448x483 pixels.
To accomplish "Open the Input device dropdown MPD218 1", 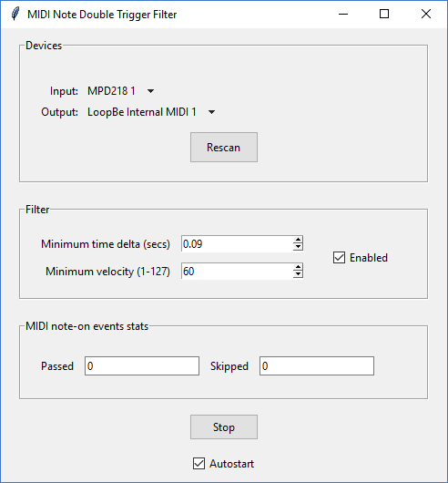I will pyautogui.click(x=120, y=91).
